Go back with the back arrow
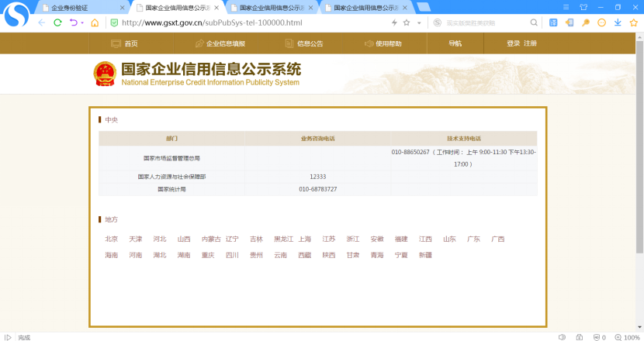 tap(41, 22)
